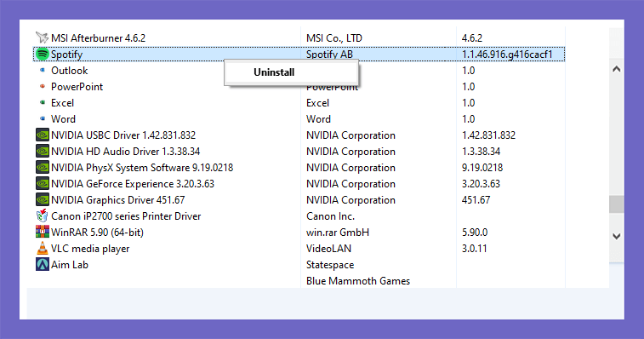Click the PowerPoint orange dot icon
Screen dimensions: 644x339
click(x=42, y=86)
